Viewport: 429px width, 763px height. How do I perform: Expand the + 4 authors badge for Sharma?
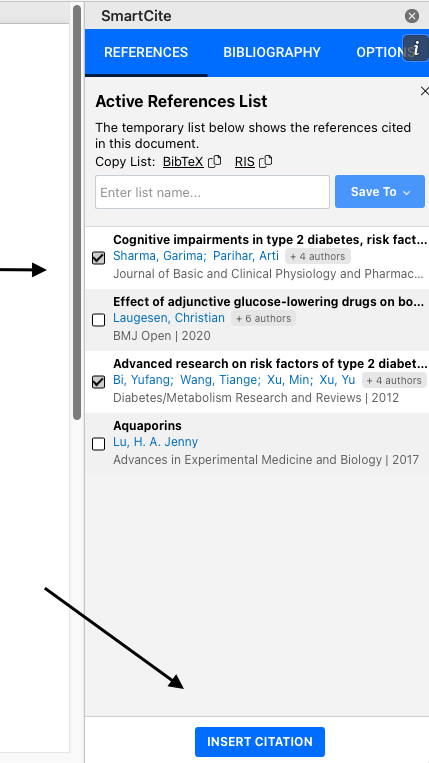click(318, 256)
